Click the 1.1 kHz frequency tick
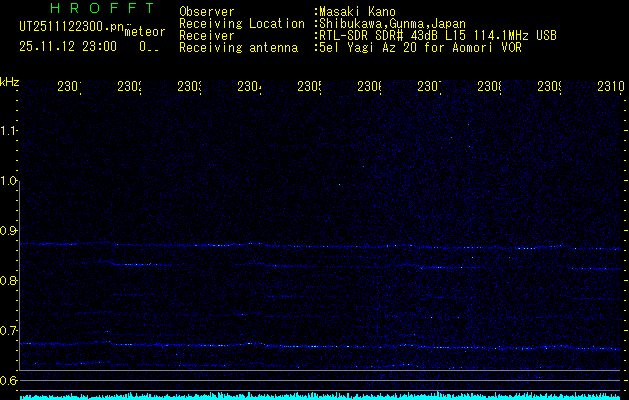This screenshot has width=629, height=400. (9, 131)
